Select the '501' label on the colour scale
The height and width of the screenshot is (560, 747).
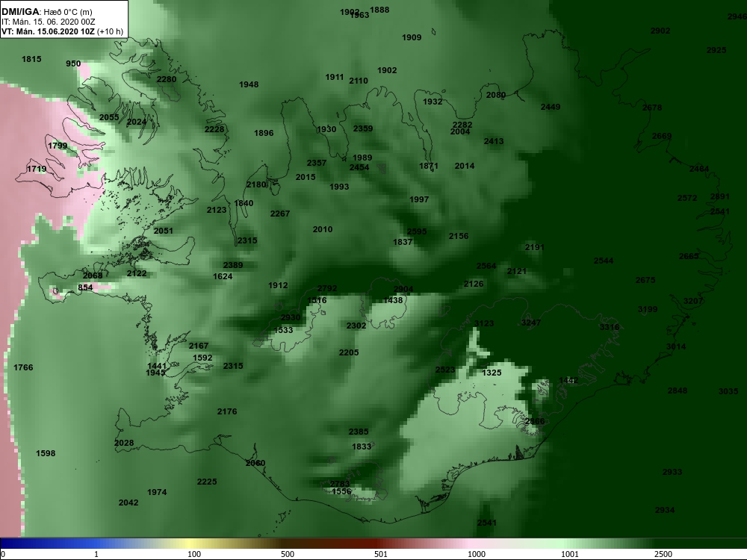pos(381,554)
